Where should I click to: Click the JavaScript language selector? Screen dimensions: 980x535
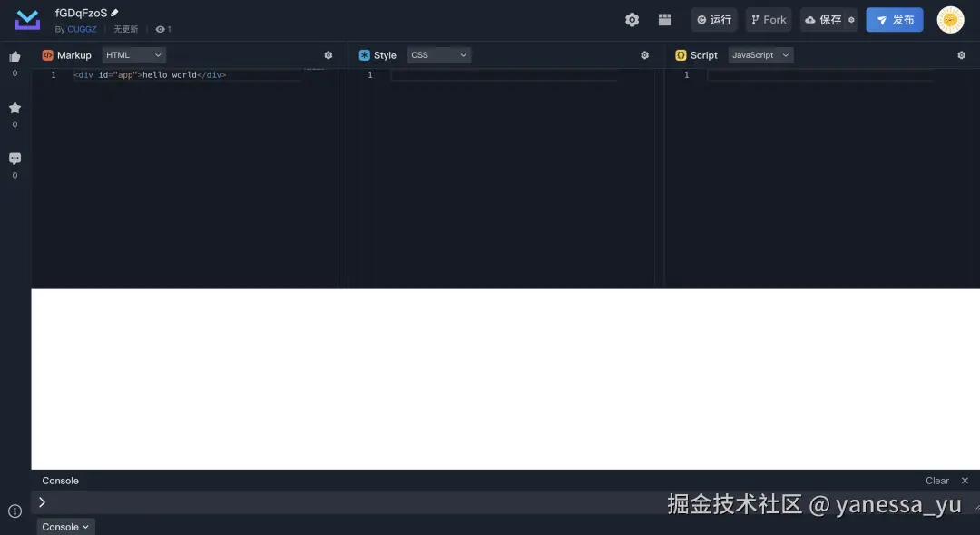(x=760, y=54)
